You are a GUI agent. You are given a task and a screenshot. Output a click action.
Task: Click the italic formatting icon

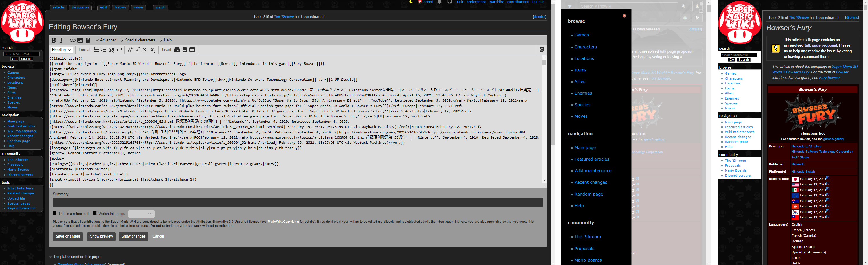pyautogui.click(x=61, y=41)
